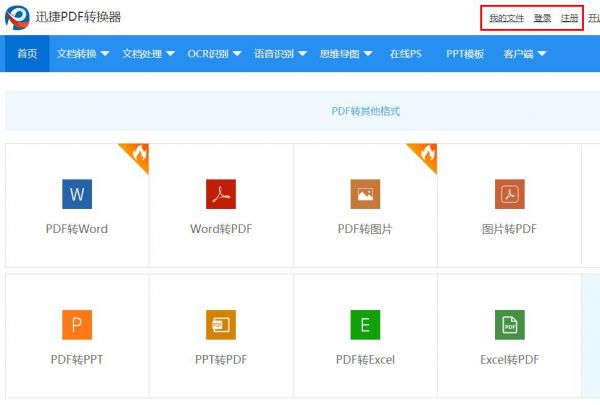The image size is (600, 405).
Task: Open the 我的文件 link
Action: tap(507, 18)
